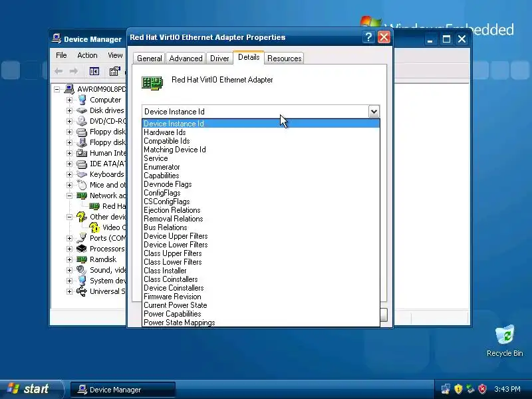Image resolution: width=532 pixels, height=399 pixels.
Task: Choose CSConfigFlags from the property list
Action: (261, 201)
